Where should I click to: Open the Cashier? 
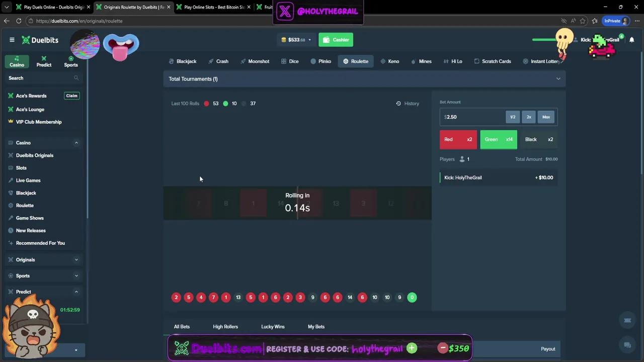336,40
